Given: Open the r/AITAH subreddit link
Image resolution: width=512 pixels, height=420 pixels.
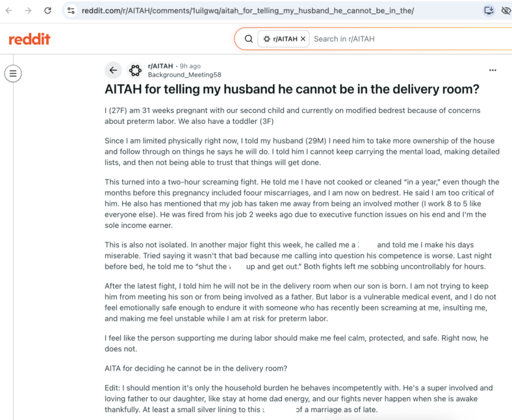Looking at the screenshot, I should click(160, 66).
